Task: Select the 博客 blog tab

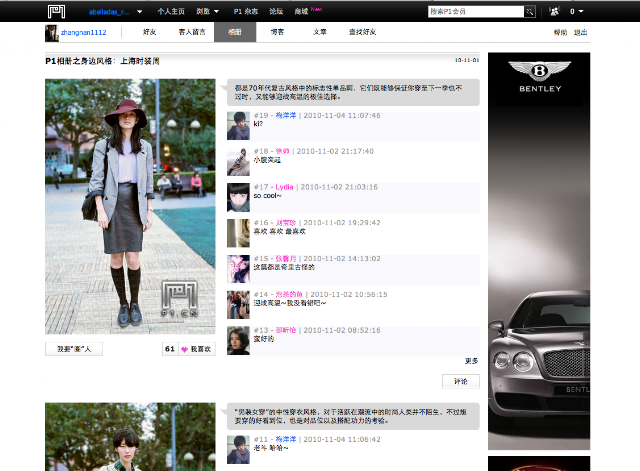Action: (x=277, y=32)
